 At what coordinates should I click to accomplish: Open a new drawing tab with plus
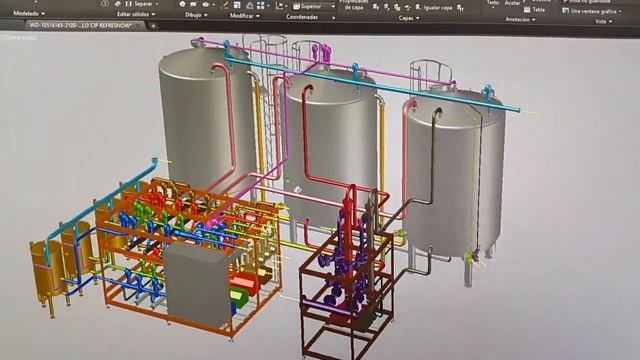coord(153,26)
